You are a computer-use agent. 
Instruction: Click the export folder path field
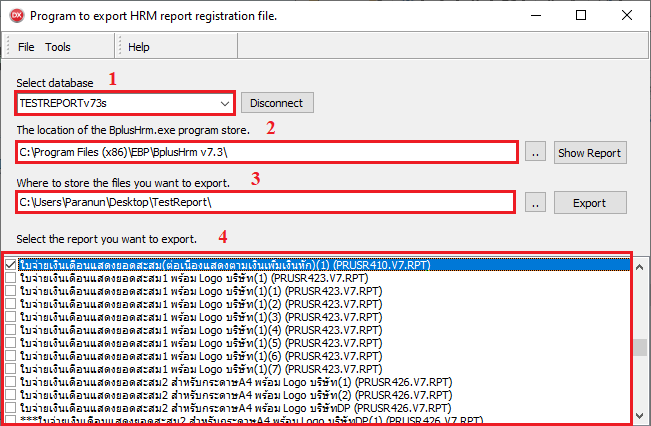[267, 203]
